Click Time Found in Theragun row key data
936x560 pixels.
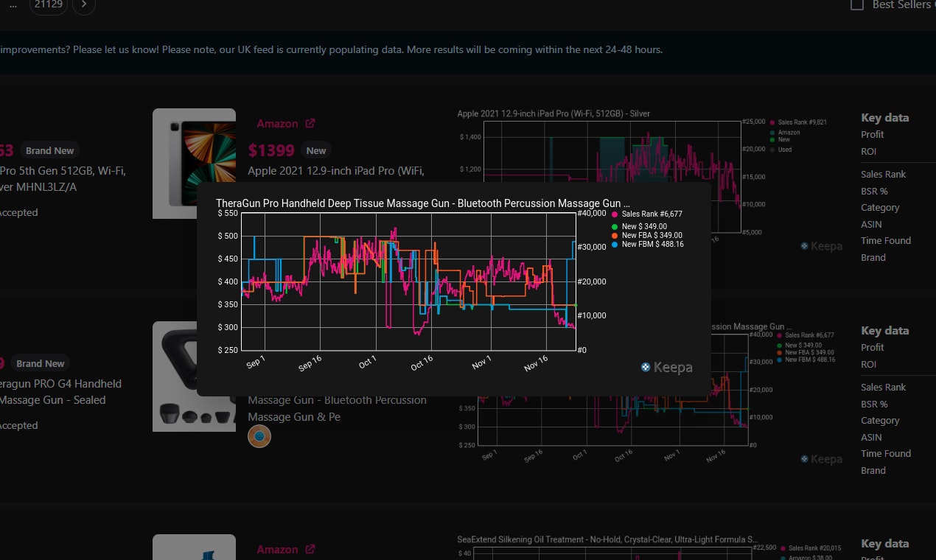pos(886,453)
